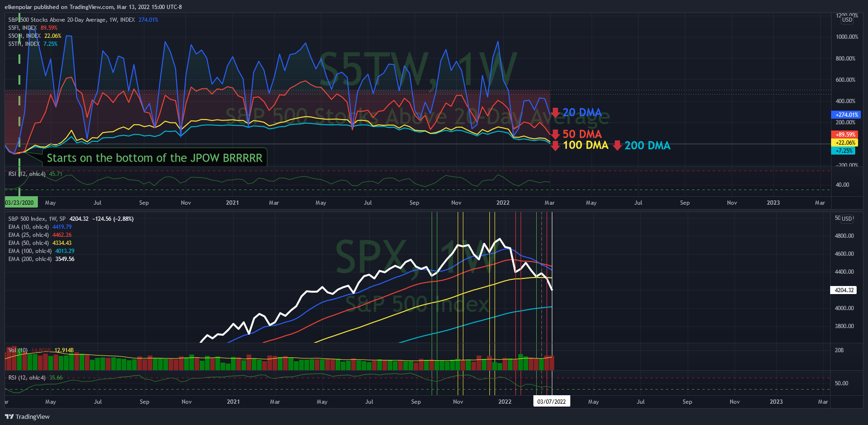Click the 4800.00 axis label on SPX chart

click(845, 236)
